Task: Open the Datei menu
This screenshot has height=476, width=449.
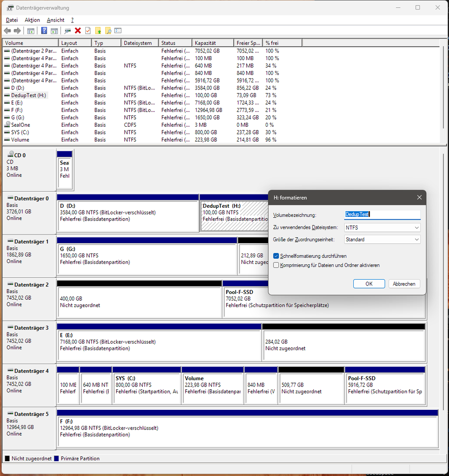Action: point(12,20)
